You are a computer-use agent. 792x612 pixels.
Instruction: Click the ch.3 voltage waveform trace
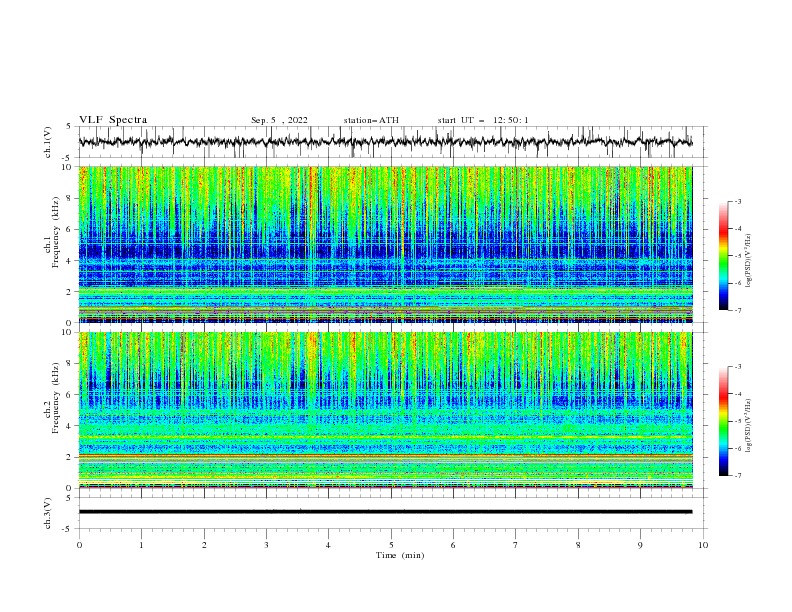click(x=385, y=512)
